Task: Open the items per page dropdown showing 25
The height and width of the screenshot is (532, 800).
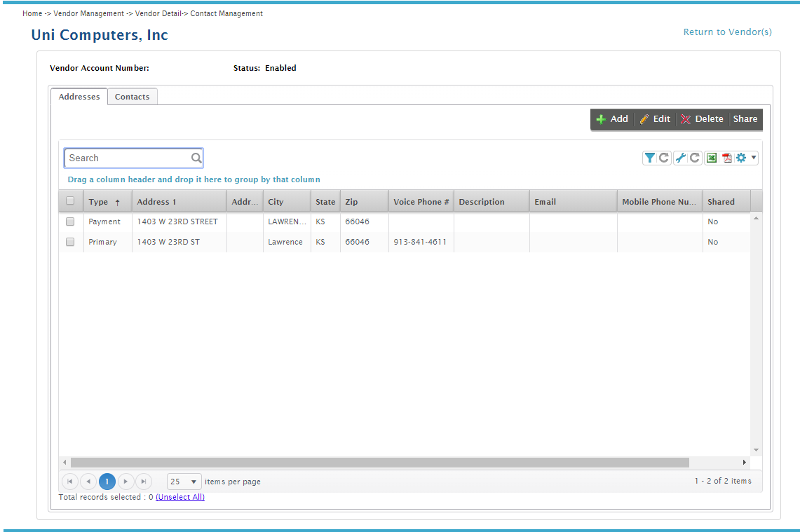Action: [184, 482]
